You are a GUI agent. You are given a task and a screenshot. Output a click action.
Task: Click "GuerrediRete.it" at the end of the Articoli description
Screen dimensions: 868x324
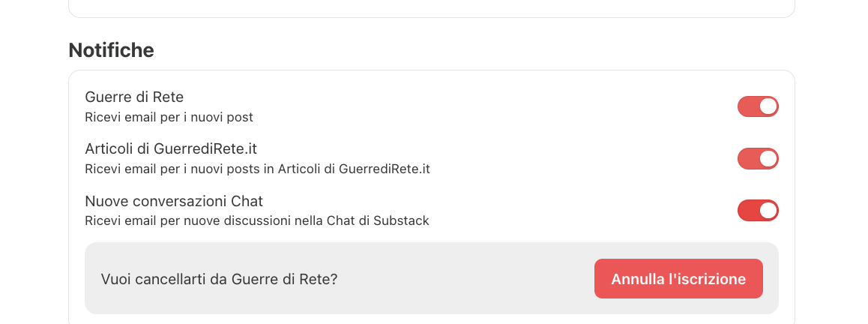click(x=385, y=169)
